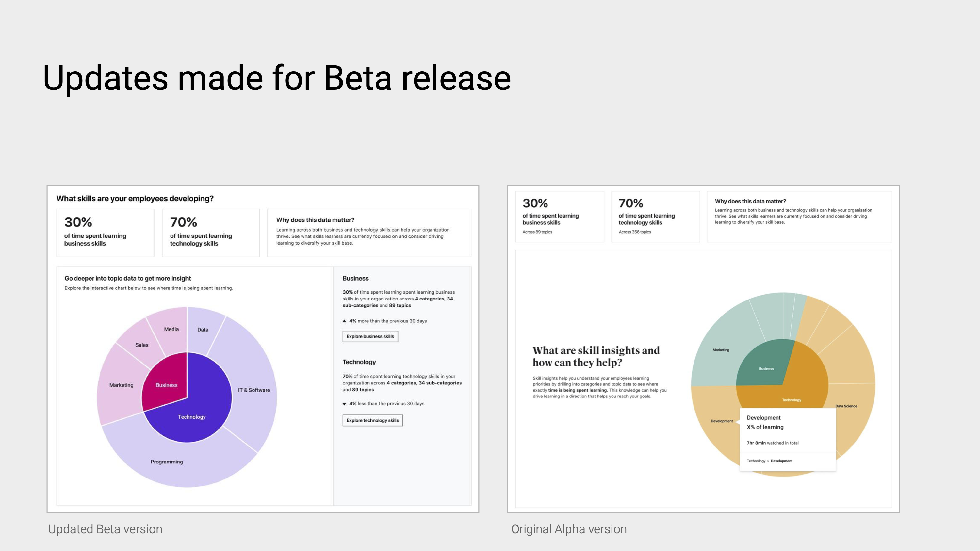Click 'X% of learning' in the tooltip
The image size is (980, 551).
765,427
